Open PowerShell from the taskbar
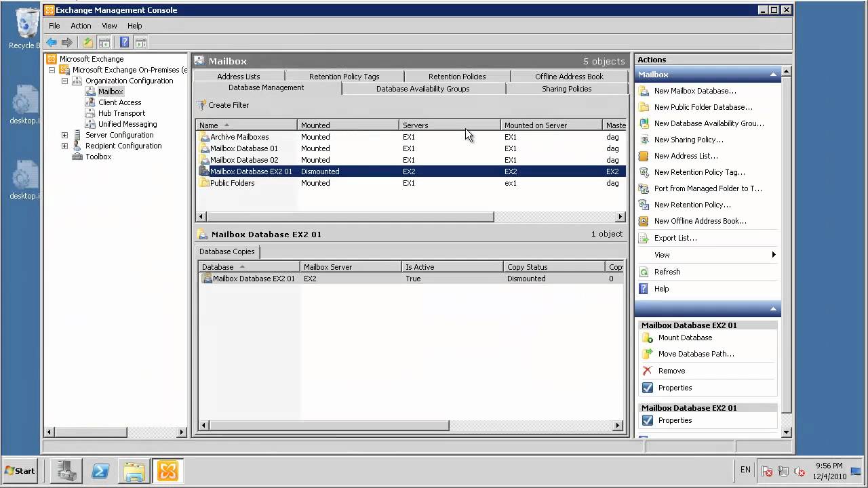This screenshot has height=488, width=868. point(100,470)
